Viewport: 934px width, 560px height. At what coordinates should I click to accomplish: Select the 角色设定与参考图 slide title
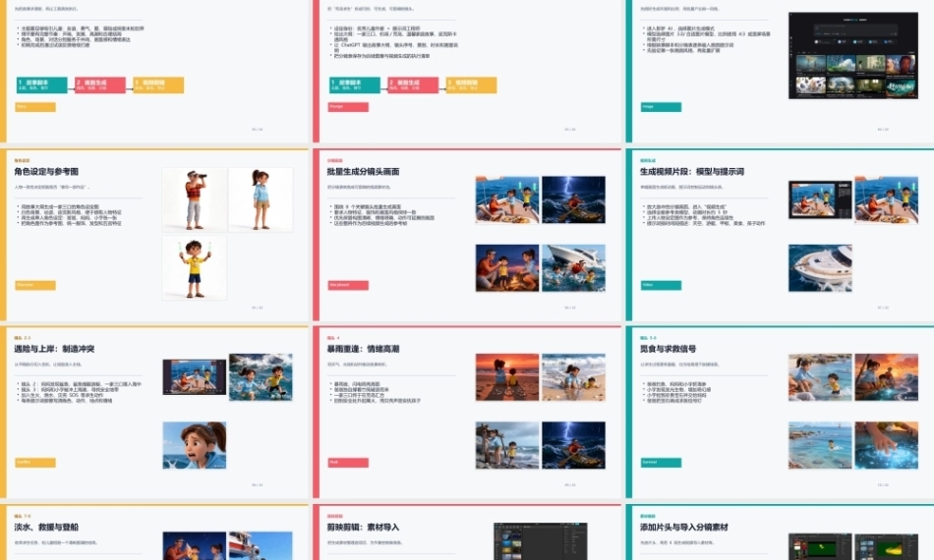coord(46,171)
